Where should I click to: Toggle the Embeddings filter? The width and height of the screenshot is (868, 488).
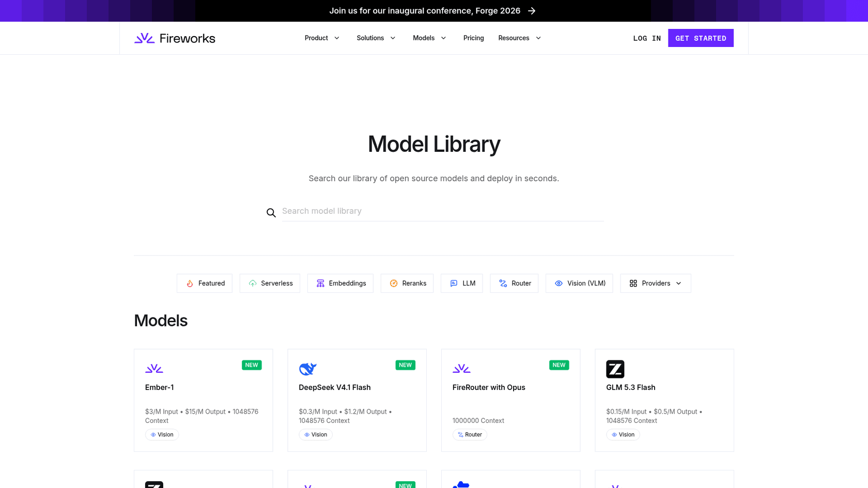(x=340, y=284)
